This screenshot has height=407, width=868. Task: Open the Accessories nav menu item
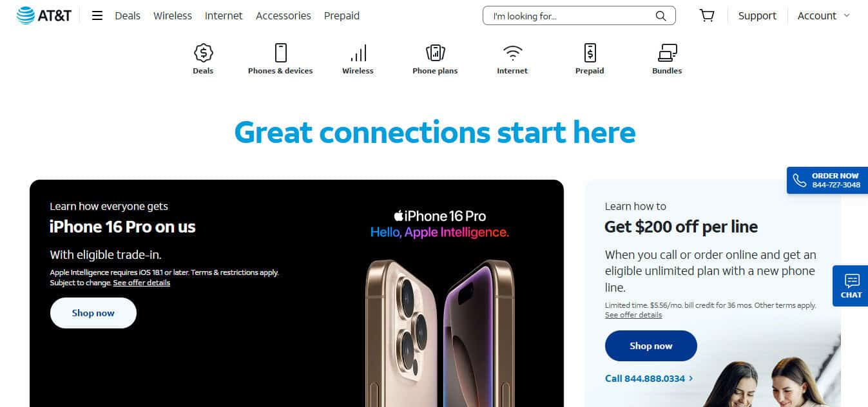coord(284,15)
